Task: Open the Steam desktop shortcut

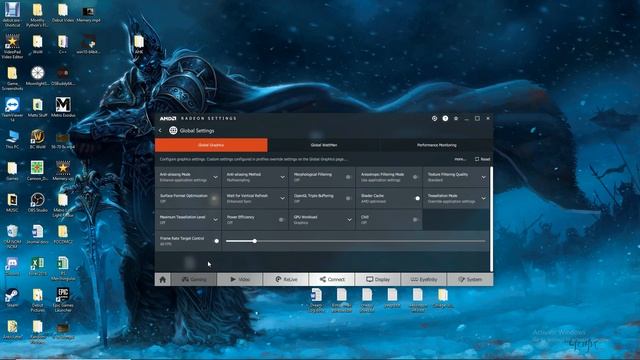Action: click(x=12, y=298)
